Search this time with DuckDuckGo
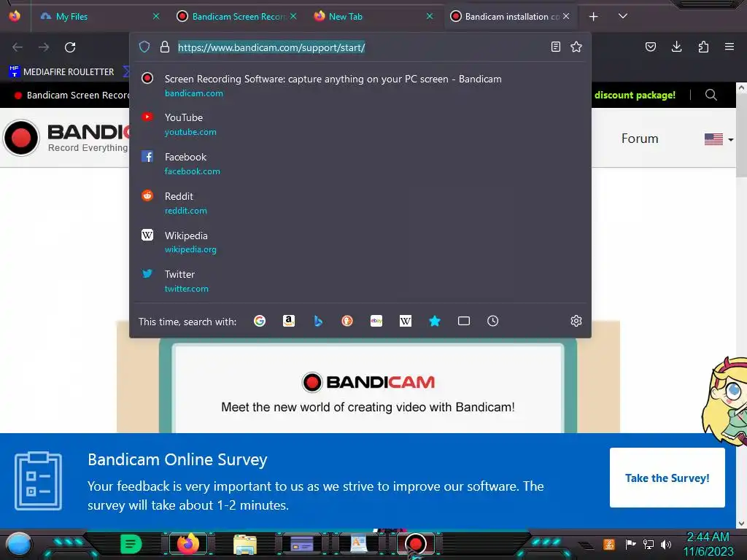This screenshot has height=560, width=747. 347,321
